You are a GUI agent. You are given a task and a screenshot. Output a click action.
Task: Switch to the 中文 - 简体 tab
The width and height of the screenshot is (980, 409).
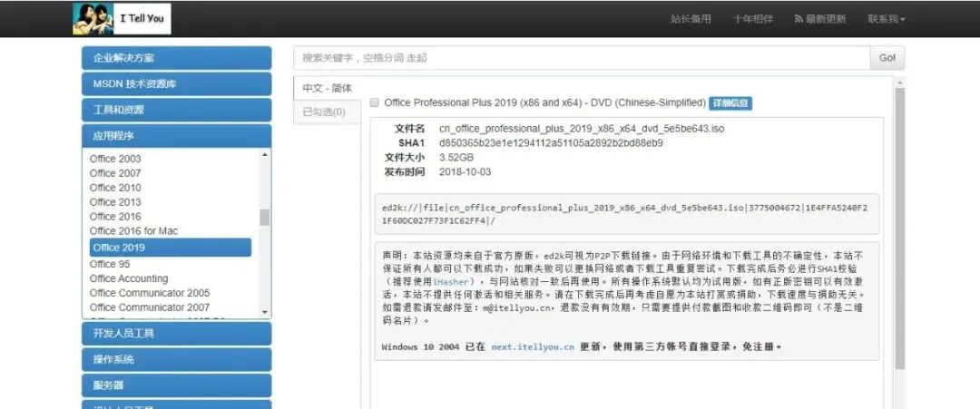pos(327,88)
